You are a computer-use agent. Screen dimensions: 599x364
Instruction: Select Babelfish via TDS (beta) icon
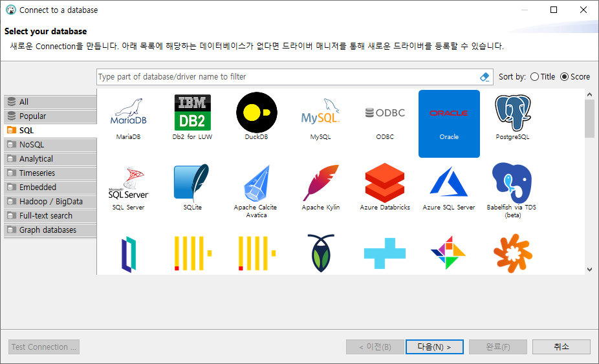512,183
